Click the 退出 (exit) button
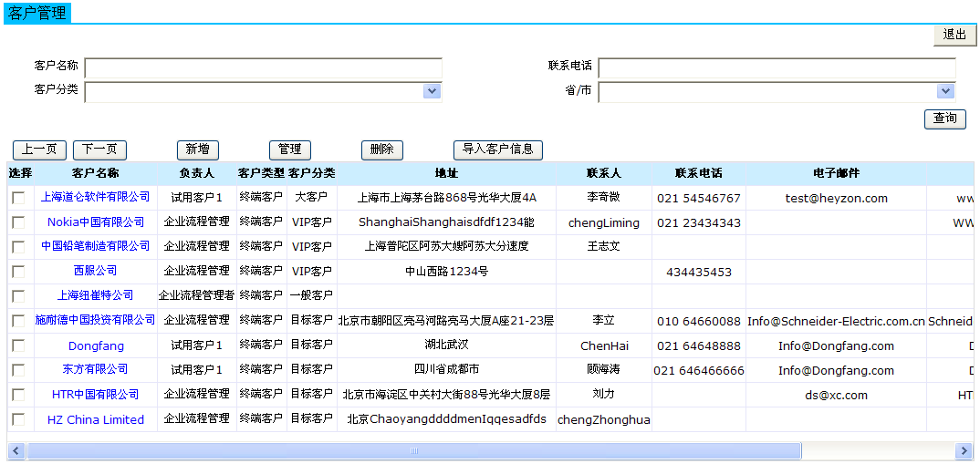Viewport: 980px width, 464px height. click(x=954, y=35)
